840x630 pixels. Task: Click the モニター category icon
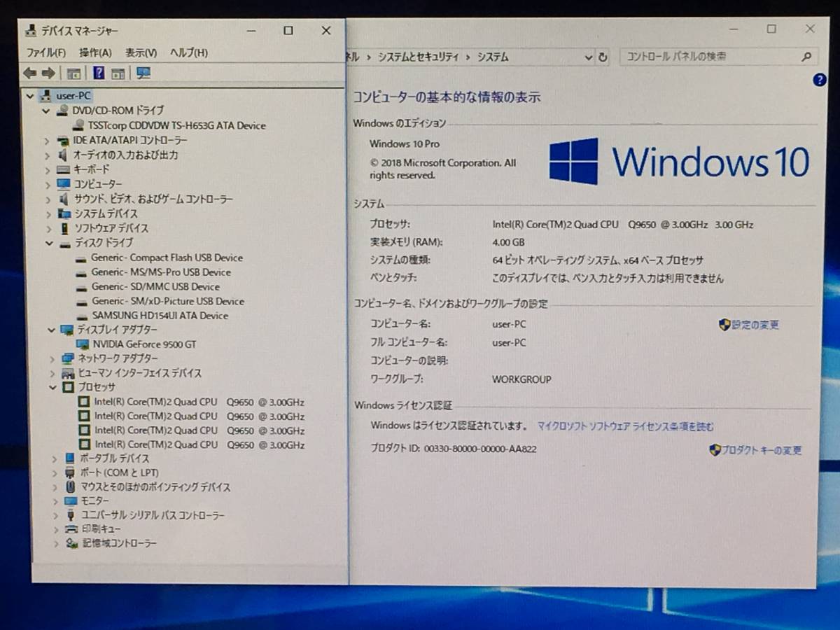[x=70, y=501]
